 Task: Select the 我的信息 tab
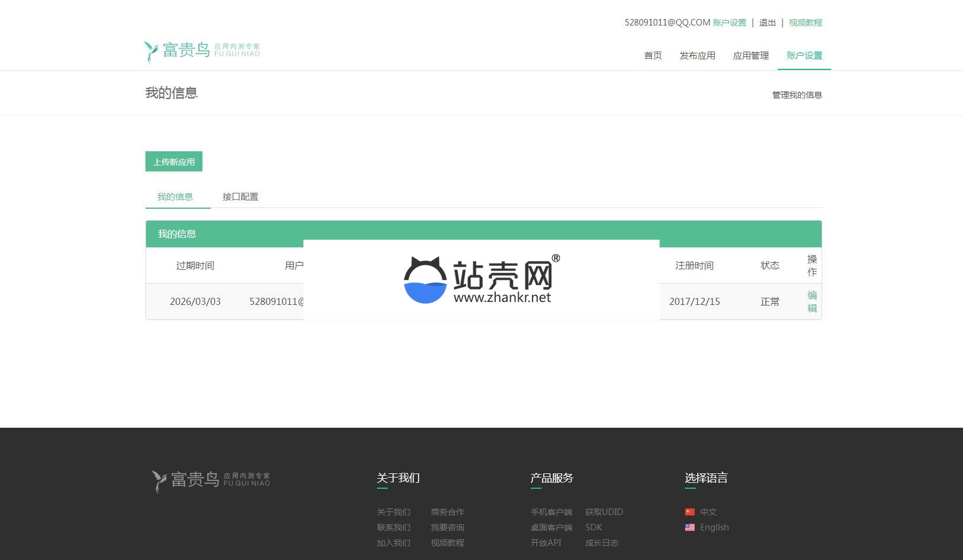coord(175,196)
